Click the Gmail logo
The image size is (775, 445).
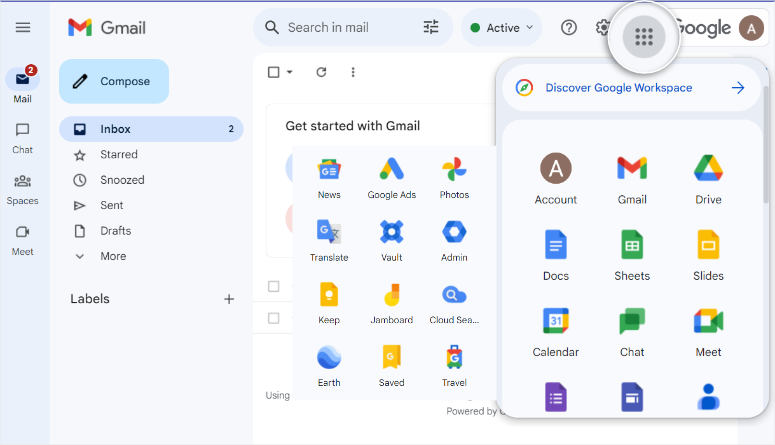107,28
